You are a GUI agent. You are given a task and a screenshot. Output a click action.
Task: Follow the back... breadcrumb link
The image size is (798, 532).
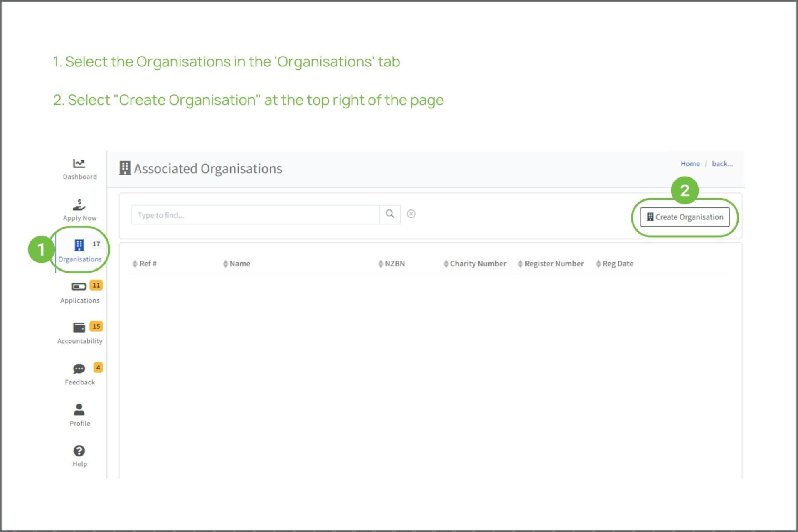[x=722, y=164]
